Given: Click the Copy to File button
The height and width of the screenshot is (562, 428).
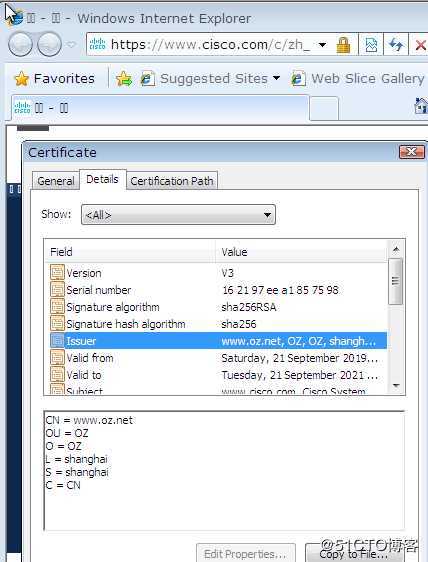Looking at the screenshot, I should tap(353, 553).
